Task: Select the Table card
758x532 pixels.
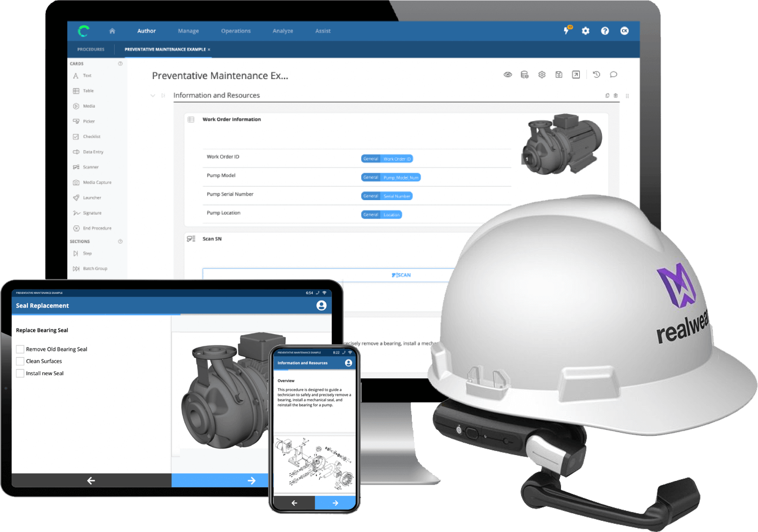Action: point(83,91)
